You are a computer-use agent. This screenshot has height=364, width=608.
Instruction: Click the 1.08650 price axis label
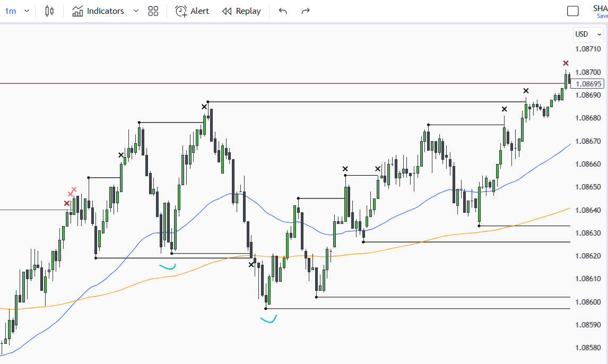pyautogui.click(x=588, y=187)
